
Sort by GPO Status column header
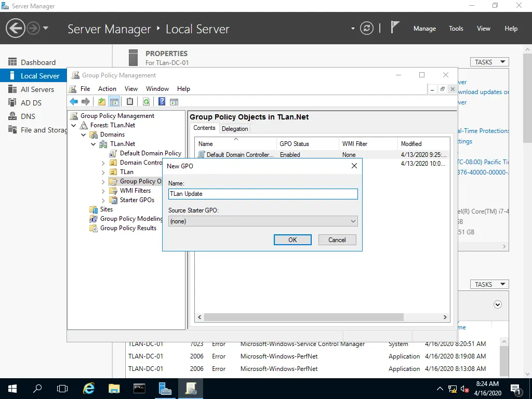(308, 143)
